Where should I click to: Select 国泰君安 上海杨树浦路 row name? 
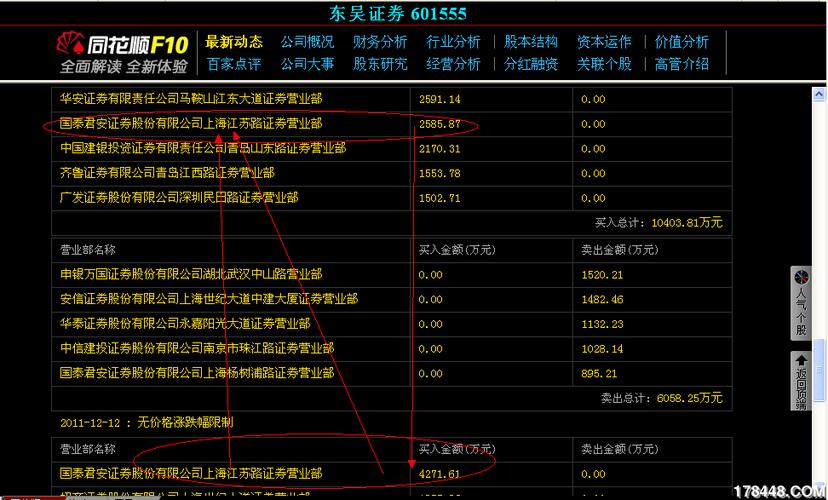click(197, 373)
